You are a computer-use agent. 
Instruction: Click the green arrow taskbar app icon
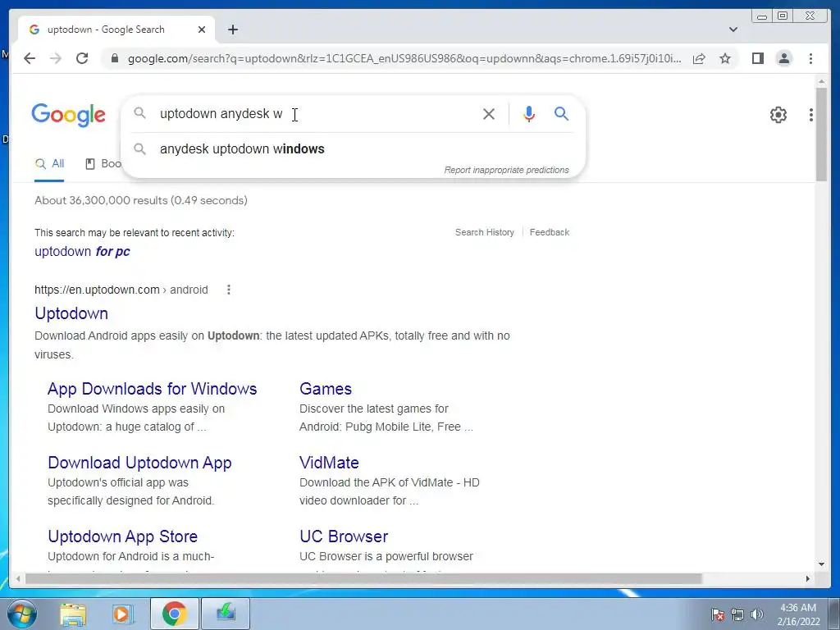coord(226,614)
